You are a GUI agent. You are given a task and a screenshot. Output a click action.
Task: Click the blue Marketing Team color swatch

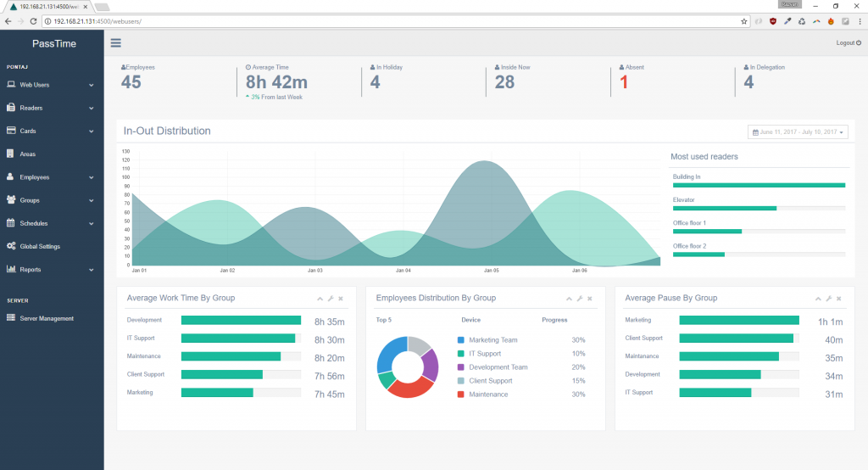point(460,340)
